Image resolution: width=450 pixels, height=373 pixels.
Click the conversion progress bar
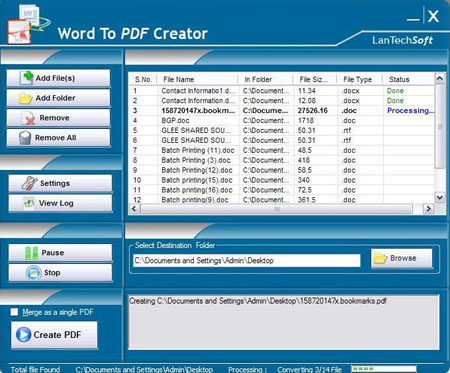(383, 369)
